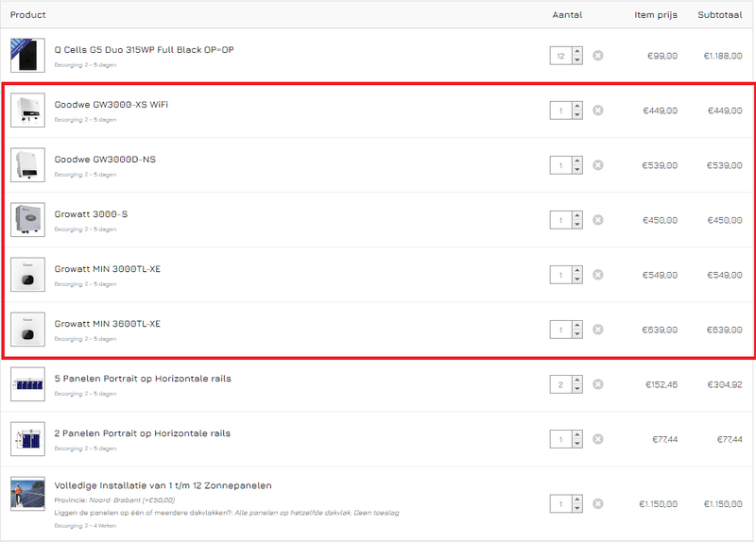
Task: Increase quantity of Goodwe GW3000D-NS
Action: coord(577,161)
